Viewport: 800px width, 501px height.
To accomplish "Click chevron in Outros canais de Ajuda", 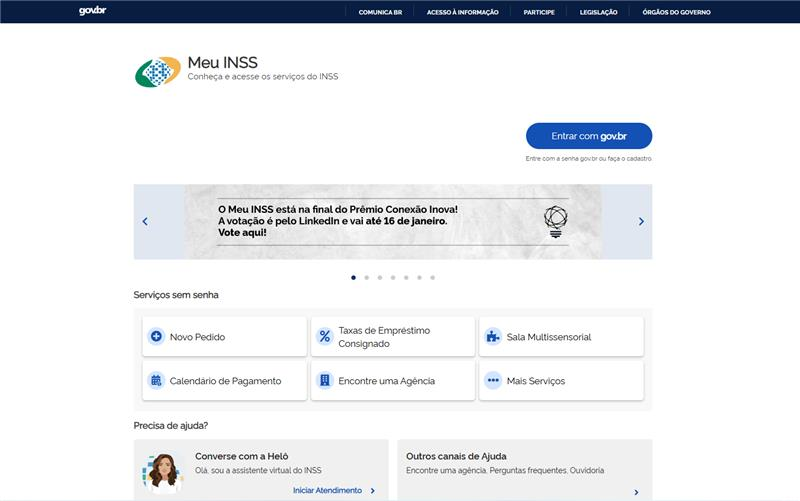I will (x=636, y=492).
